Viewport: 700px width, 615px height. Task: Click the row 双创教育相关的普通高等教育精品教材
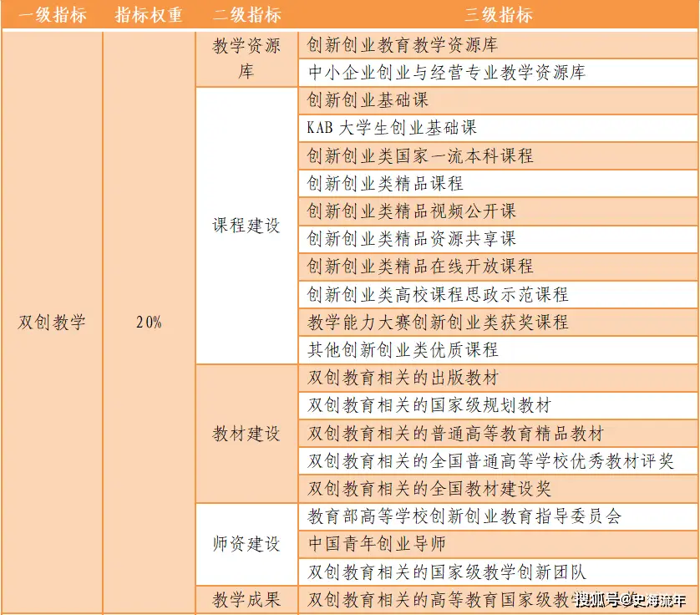click(498, 433)
